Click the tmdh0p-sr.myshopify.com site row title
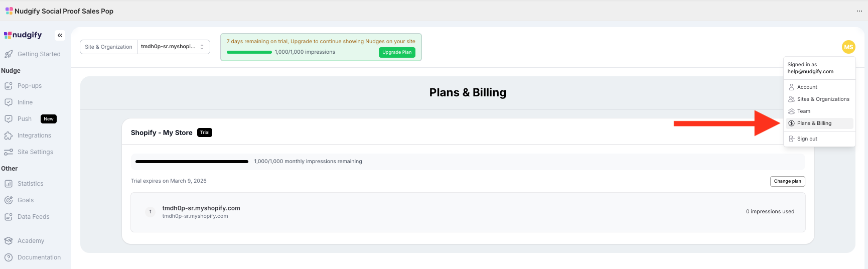Screen dimensions: 868x269 tap(201, 208)
